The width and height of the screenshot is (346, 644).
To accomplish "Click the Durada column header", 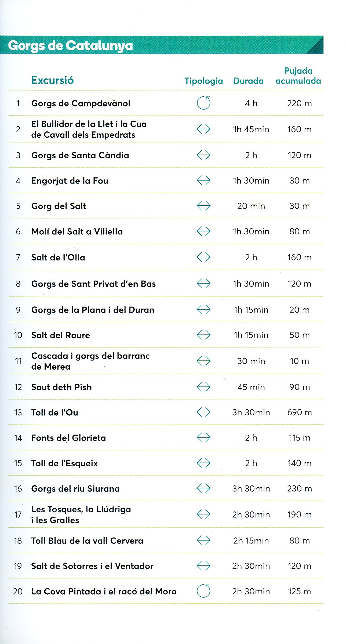I will coord(248,81).
